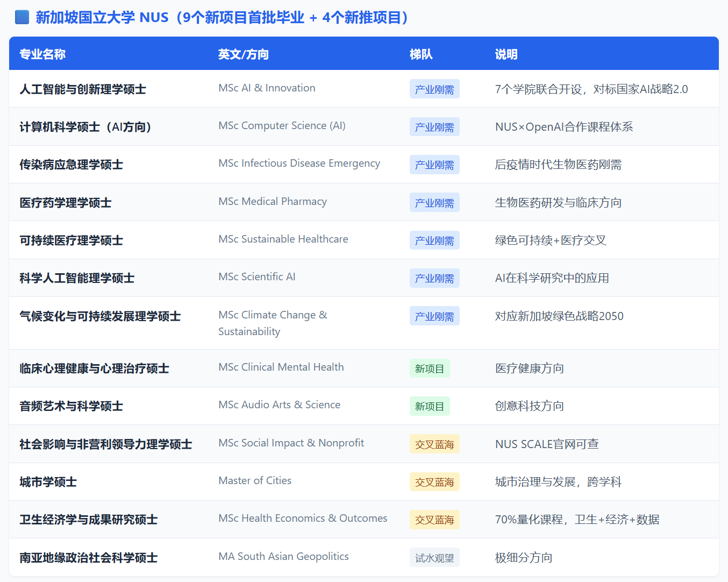Click 新项目 tag in the Audio Arts row
The image size is (728, 582).
(x=430, y=406)
